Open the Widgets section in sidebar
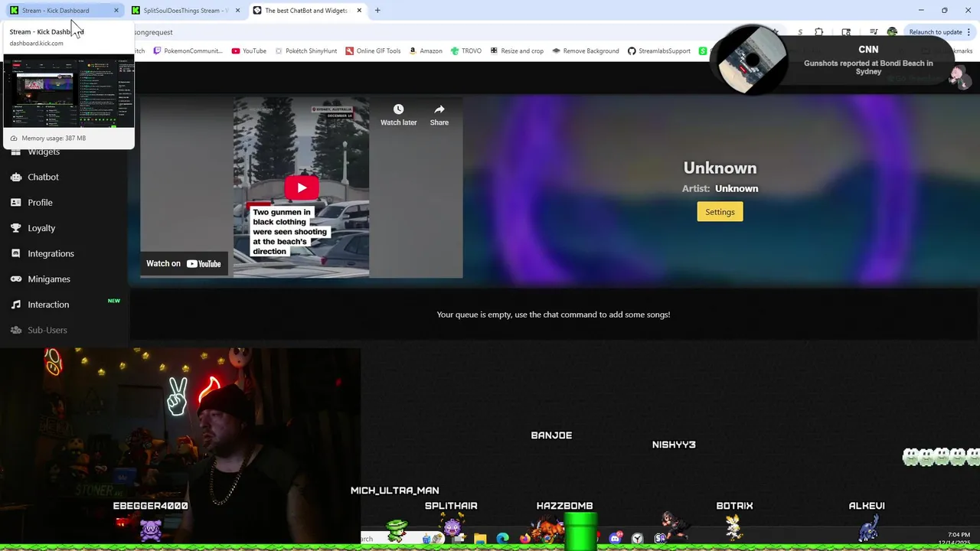This screenshot has height=551, width=980. pyautogui.click(x=44, y=152)
